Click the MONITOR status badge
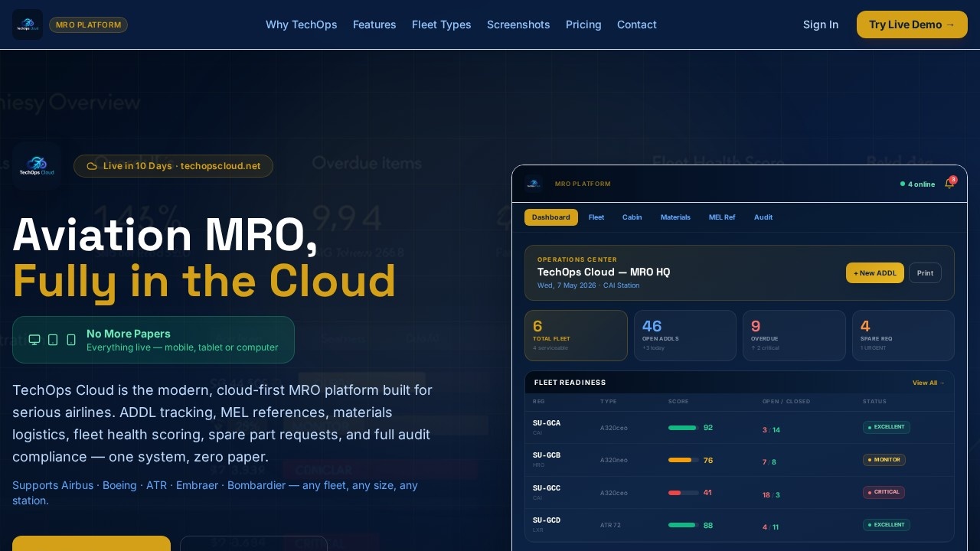The height and width of the screenshot is (551, 980). [x=884, y=460]
